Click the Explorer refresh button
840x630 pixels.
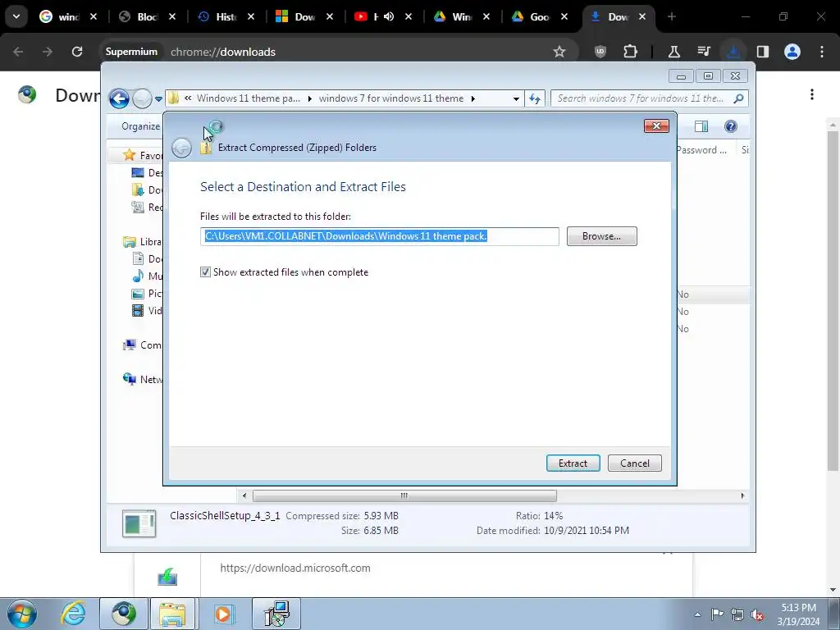click(x=535, y=98)
